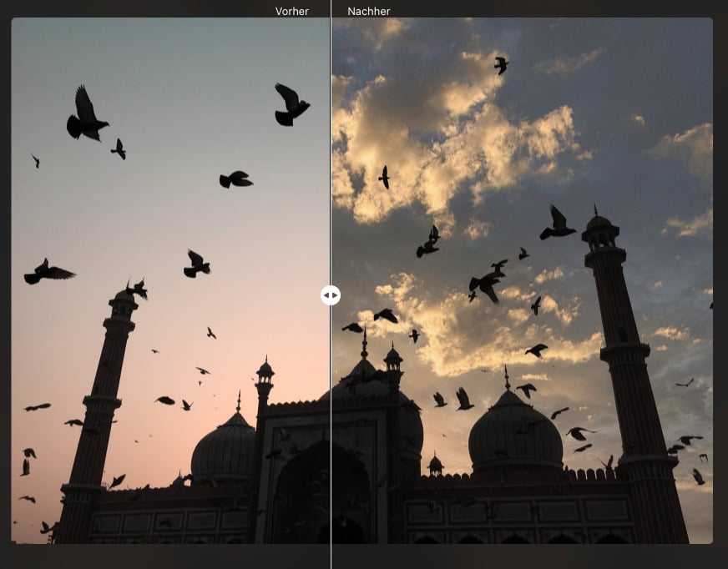The width and height of the screenshot is (728, 569).
Task: Click the central dome spire right of the divider
Action: (x=364, y=344)
